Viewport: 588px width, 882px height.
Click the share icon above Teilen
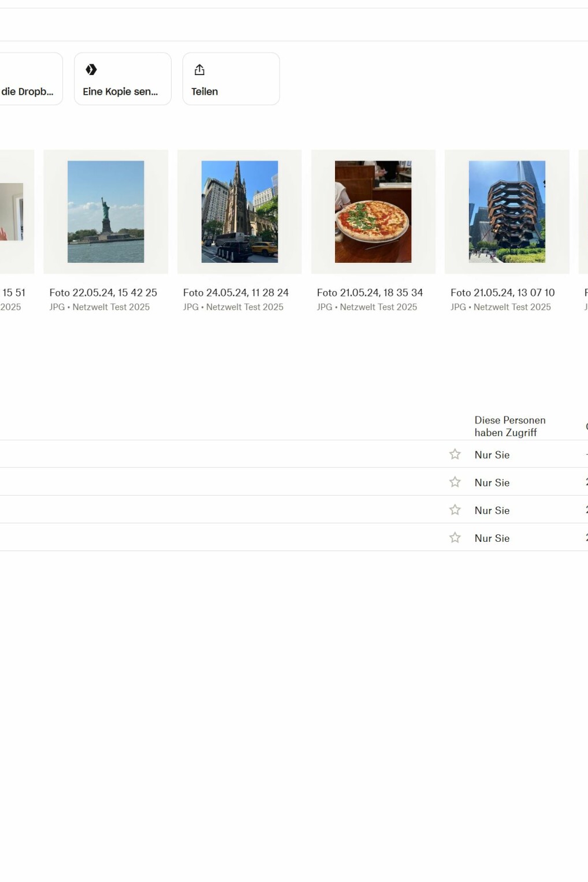click(199, 69)
